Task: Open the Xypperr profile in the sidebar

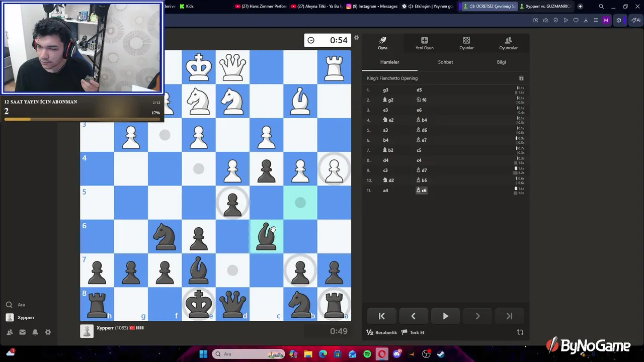Action: 20,318
